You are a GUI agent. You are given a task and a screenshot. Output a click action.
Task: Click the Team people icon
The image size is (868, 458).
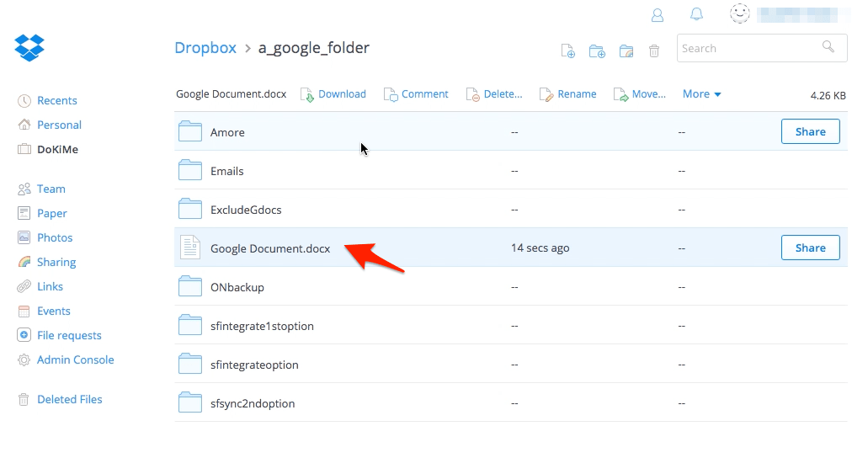point(24,189)
